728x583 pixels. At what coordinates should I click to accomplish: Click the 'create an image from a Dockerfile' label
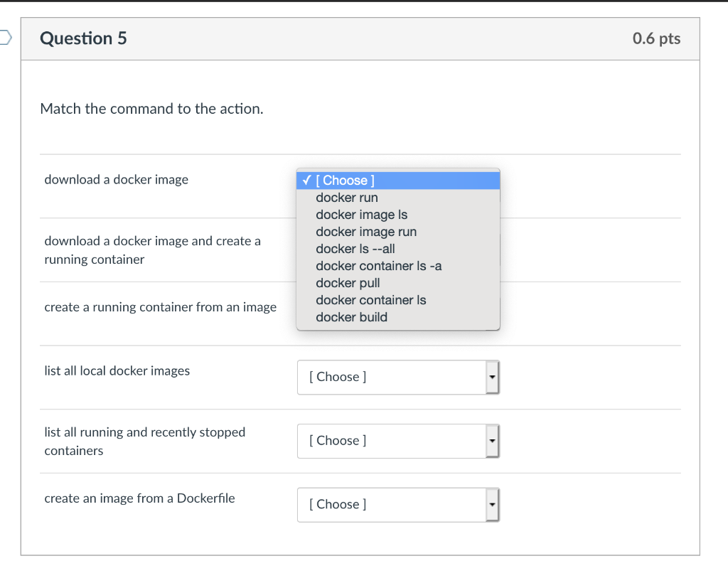coord(139,498)
